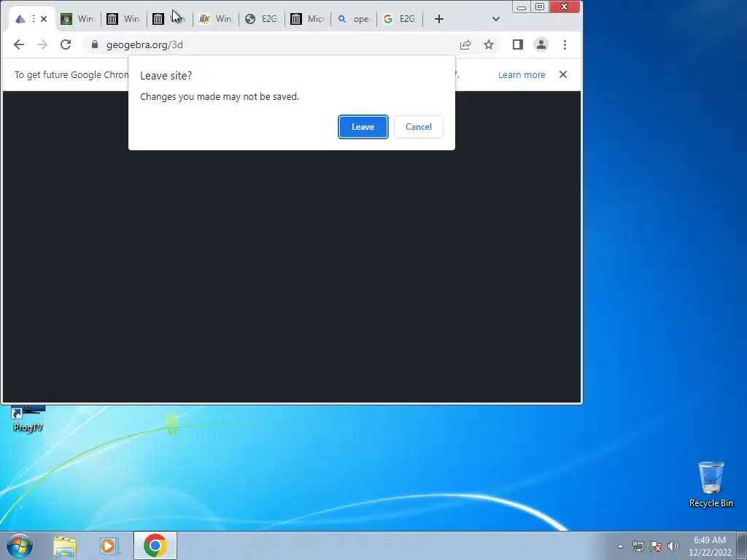Select the GeoGebra tab icon

(x=20, y=19)
